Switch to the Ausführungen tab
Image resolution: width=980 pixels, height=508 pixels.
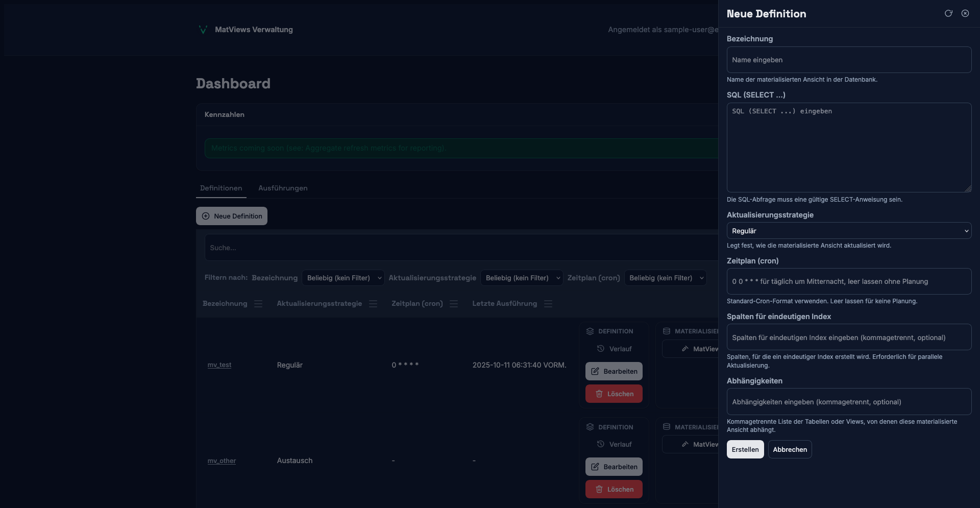click(283, 188)
